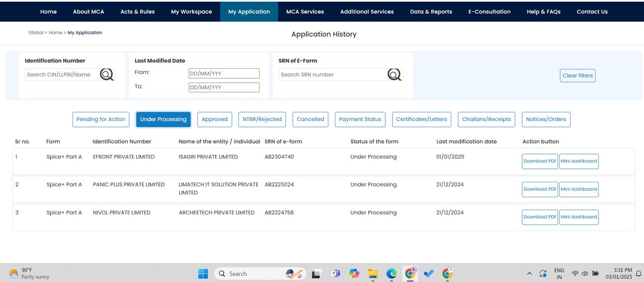The height and width of the screenshot is (282, 644).
Task: Open the Data & Reports menu
Action: point(431,11)
